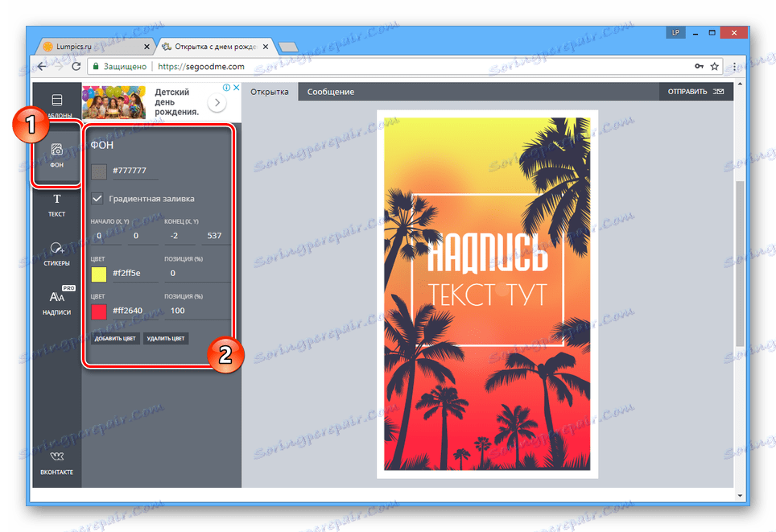
Task: Open a new browser tab
Action: [x=288, y=47]
